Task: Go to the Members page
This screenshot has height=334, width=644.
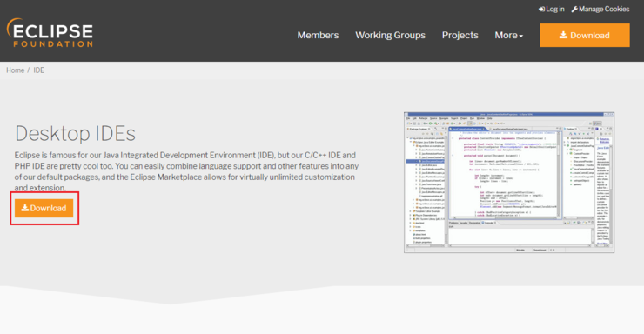Action: click(318, 36)
